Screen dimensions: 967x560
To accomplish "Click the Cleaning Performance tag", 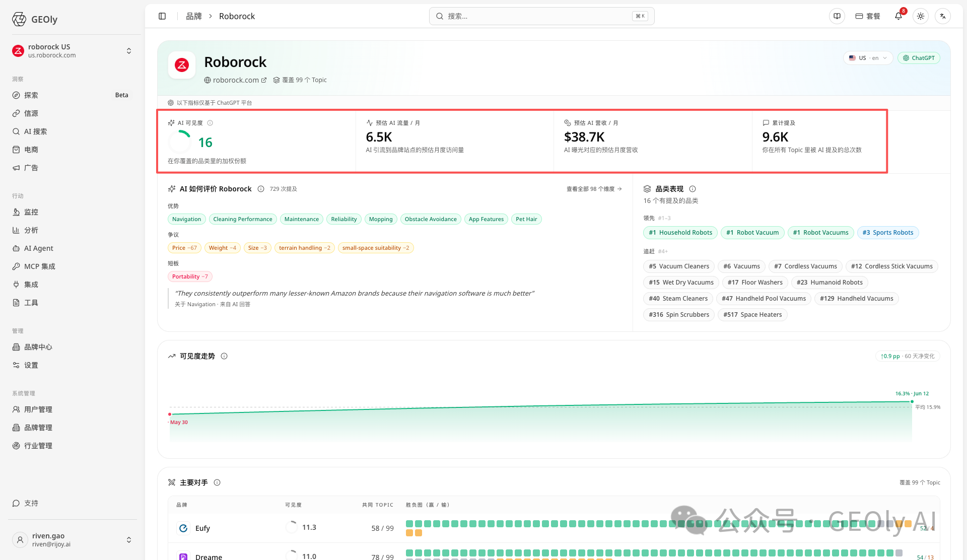I will pyautogui.click(x=243, y=219).
